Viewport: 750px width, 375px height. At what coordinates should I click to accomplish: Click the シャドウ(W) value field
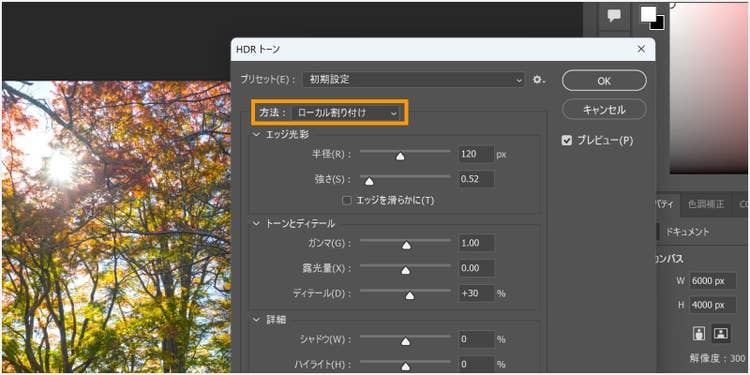pos(476,340)
